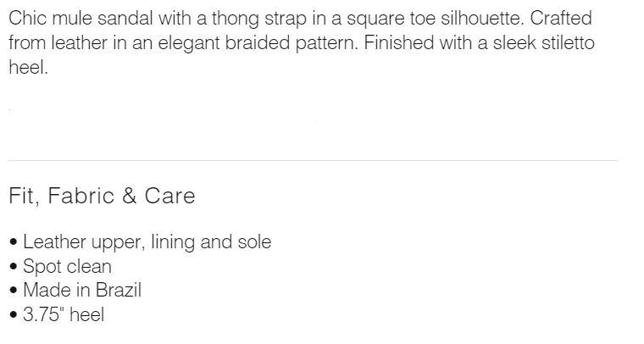Click the word 'Brazil' in the list

click(119, 291)
